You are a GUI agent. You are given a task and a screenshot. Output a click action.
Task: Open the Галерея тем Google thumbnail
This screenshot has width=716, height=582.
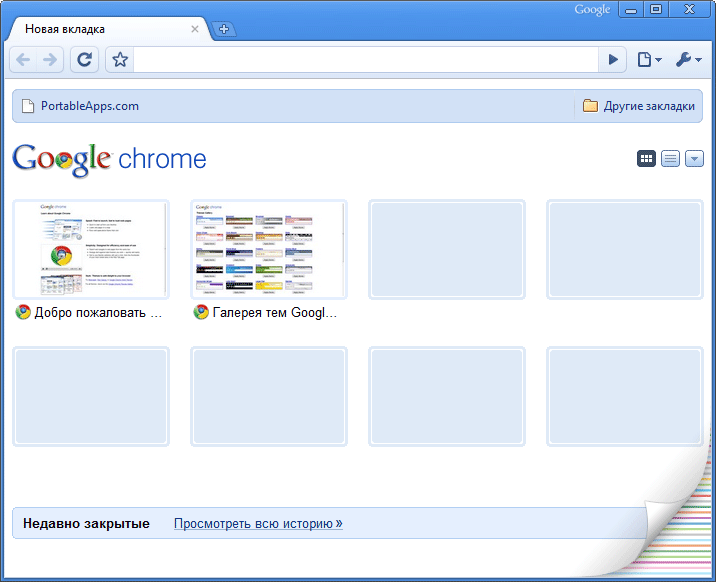coord(269,249)
